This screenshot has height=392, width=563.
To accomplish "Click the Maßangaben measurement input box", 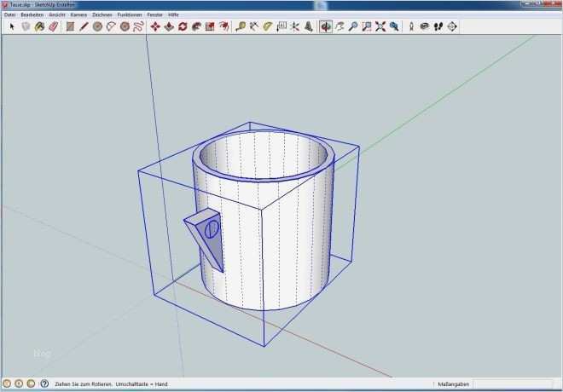I will point(514,384).
